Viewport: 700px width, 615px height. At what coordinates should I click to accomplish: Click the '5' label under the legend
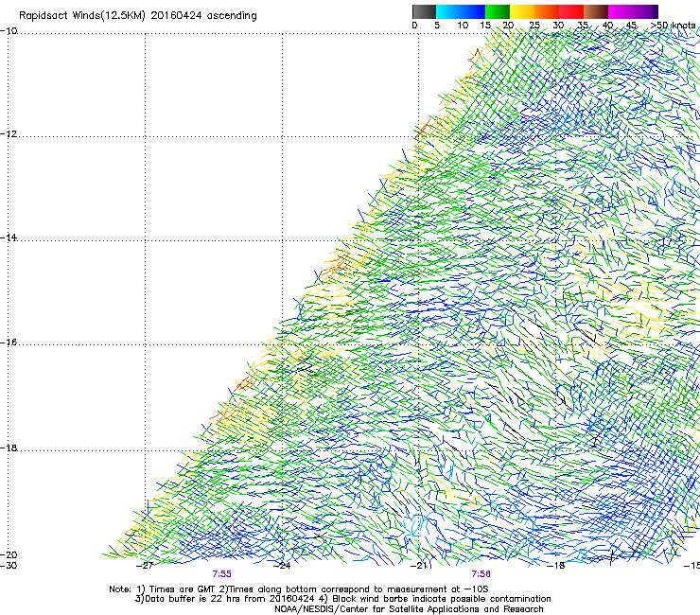point(437,25)
